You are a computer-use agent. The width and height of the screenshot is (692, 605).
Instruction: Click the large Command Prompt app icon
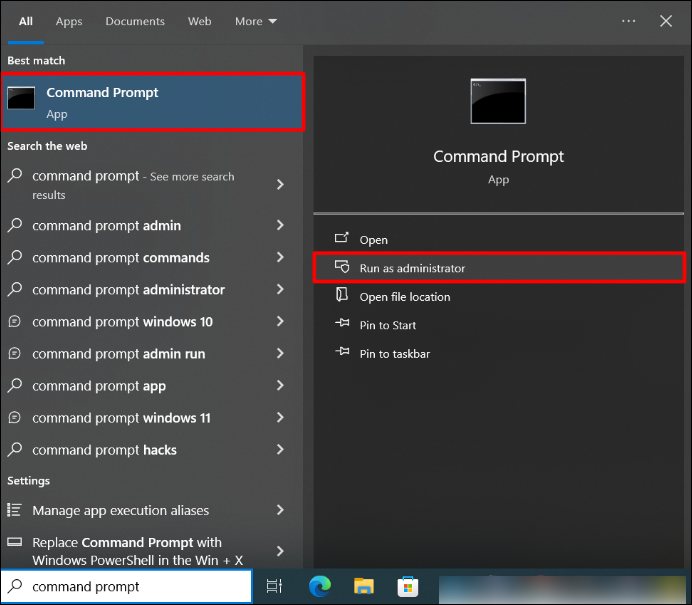pos(498,101)
